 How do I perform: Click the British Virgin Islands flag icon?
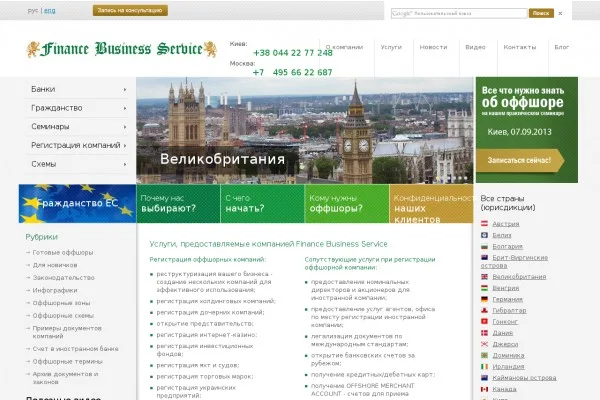point(484,258)
